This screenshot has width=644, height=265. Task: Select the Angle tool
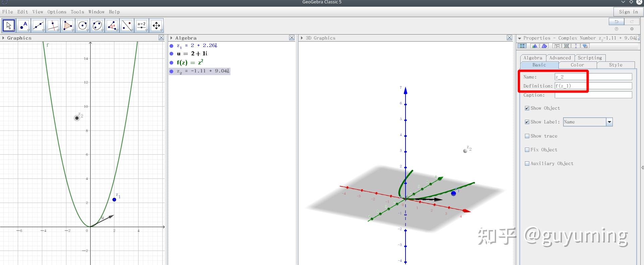point(112,25)
